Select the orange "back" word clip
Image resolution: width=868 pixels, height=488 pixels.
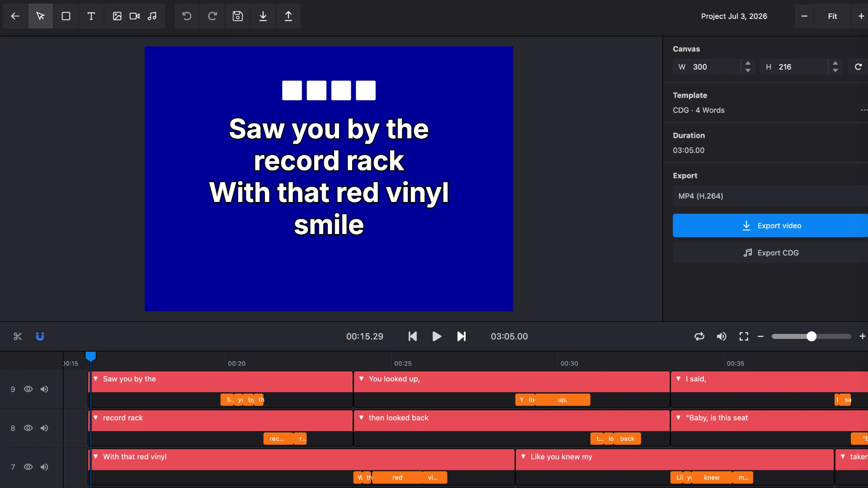click(x=627, y=439)
